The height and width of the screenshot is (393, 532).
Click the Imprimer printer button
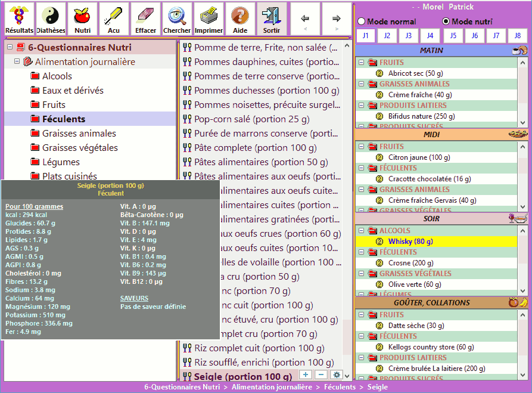pos(209,18)
